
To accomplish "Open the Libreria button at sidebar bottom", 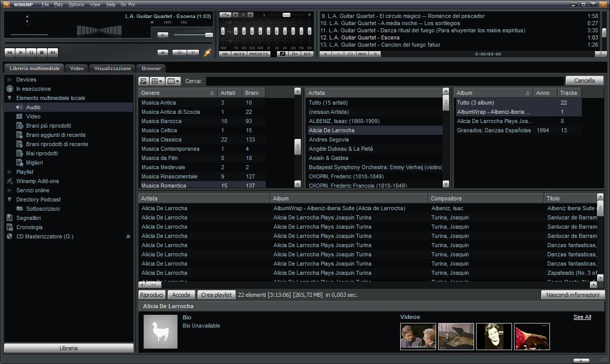I will (68, 348).
